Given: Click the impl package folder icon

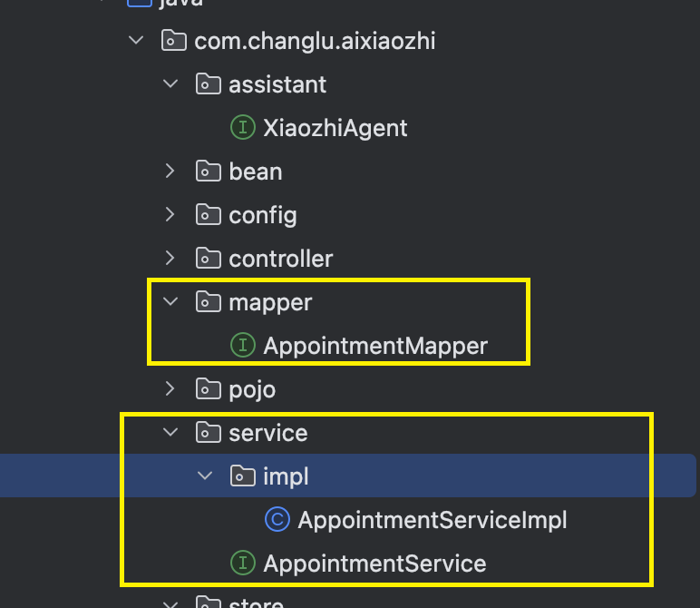Looking at the screenshot, I should click(x=243, y=476).
